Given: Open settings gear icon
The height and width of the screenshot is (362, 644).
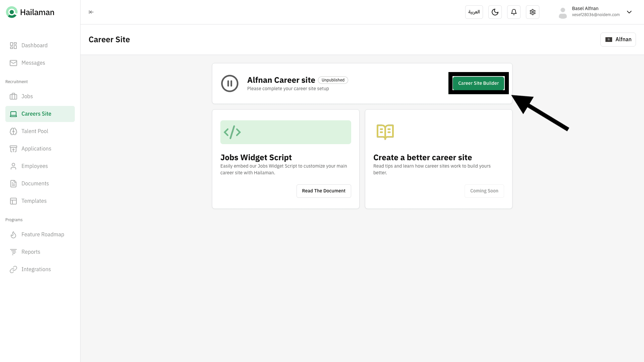Looking at the screenshot, I should click(x=532, y=12).
